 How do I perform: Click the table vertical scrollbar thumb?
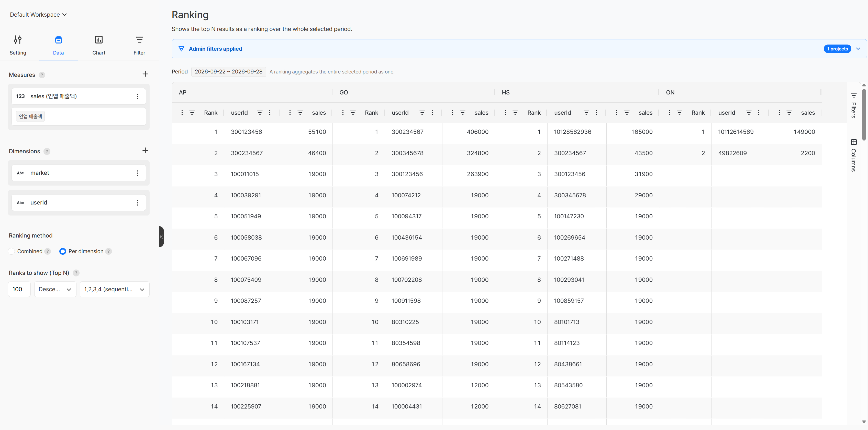864,115
